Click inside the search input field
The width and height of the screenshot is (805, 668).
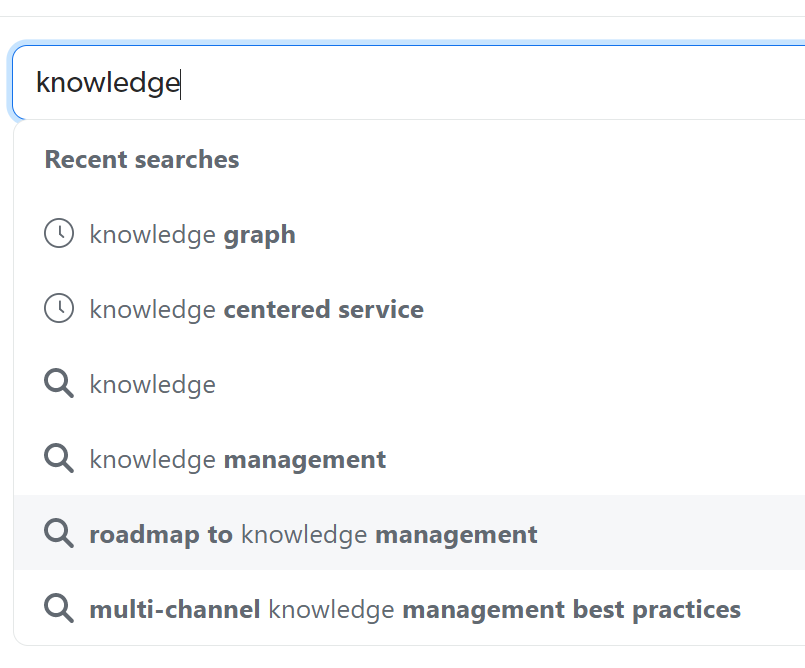(400, 83)
